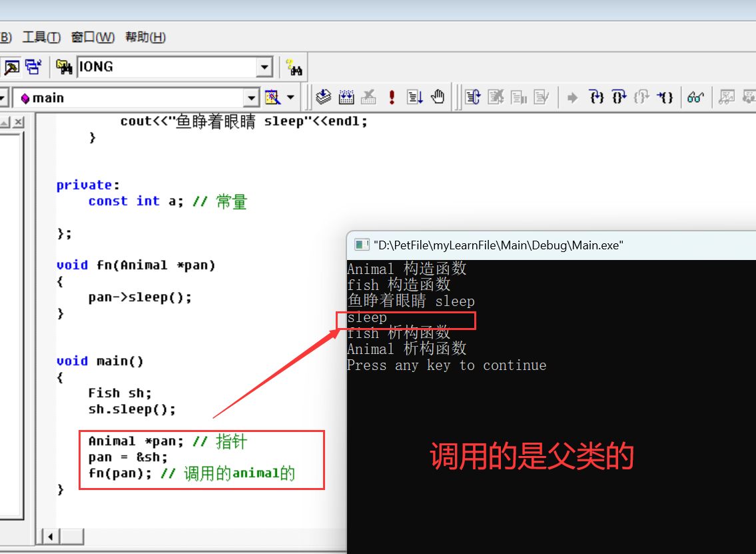Image resolution: width=756 pixels, height=554 pixels.
Task: Open the Window List icon
Action: [33, 67]
